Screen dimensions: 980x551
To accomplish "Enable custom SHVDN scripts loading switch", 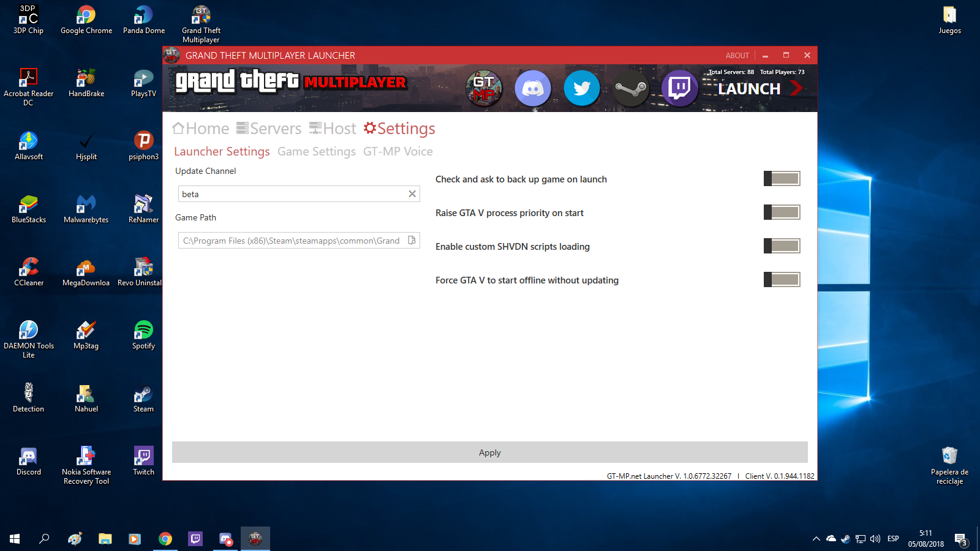I will [x=782, y=246].
